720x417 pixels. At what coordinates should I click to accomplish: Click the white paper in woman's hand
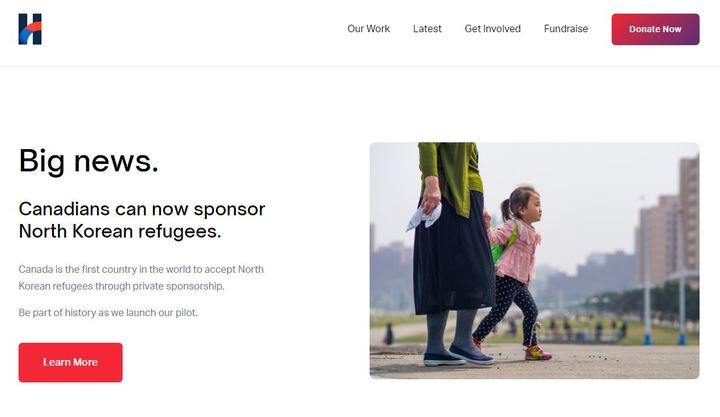423,217
